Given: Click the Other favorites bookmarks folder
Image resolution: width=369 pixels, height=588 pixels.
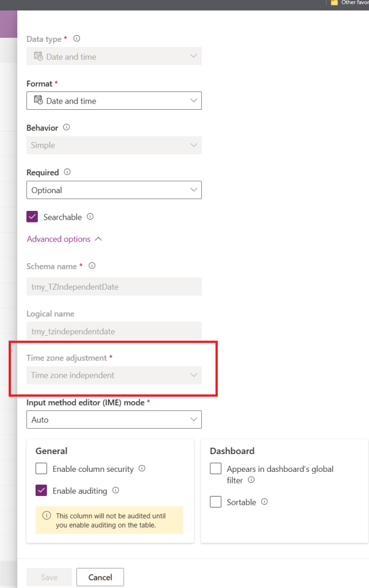Looking at the screenshot, I should pos(349,3).
